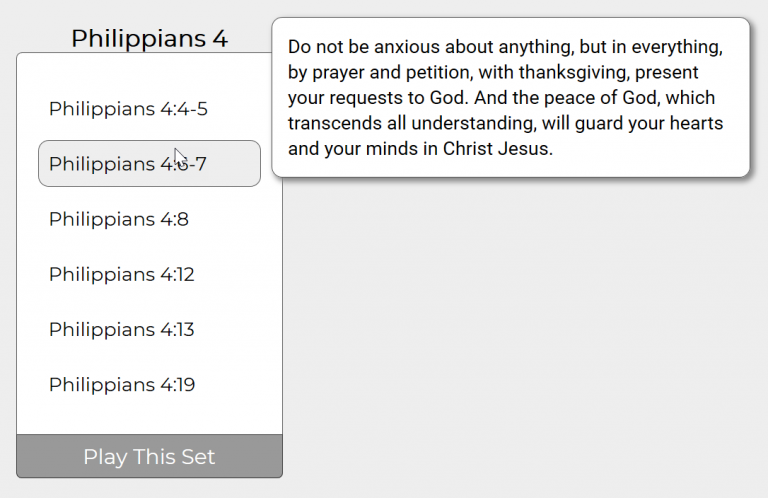
Task: Choose the Philippians 4:6-7 entry
Action: (128, 164)
